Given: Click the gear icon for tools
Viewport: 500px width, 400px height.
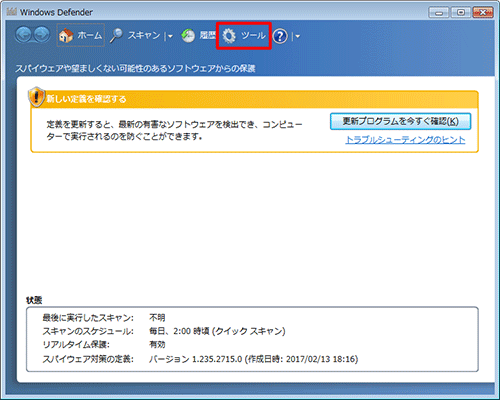Looking at the screenshot, I should point(229,36).
